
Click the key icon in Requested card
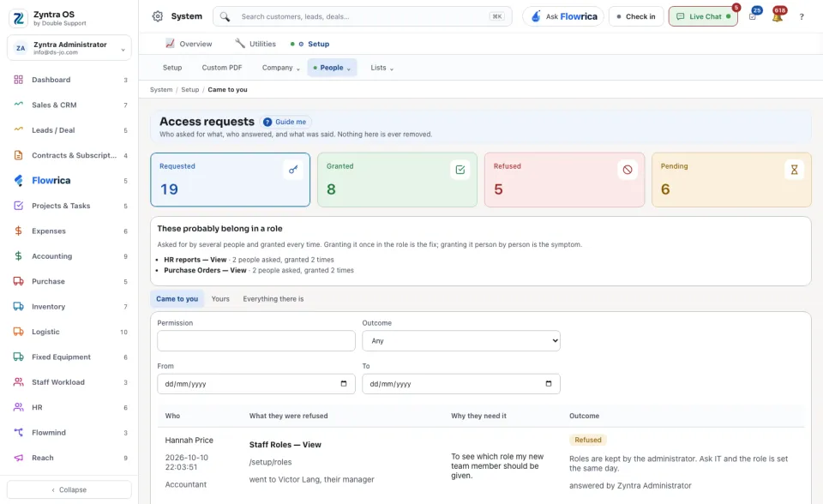(x=293, y=170)
